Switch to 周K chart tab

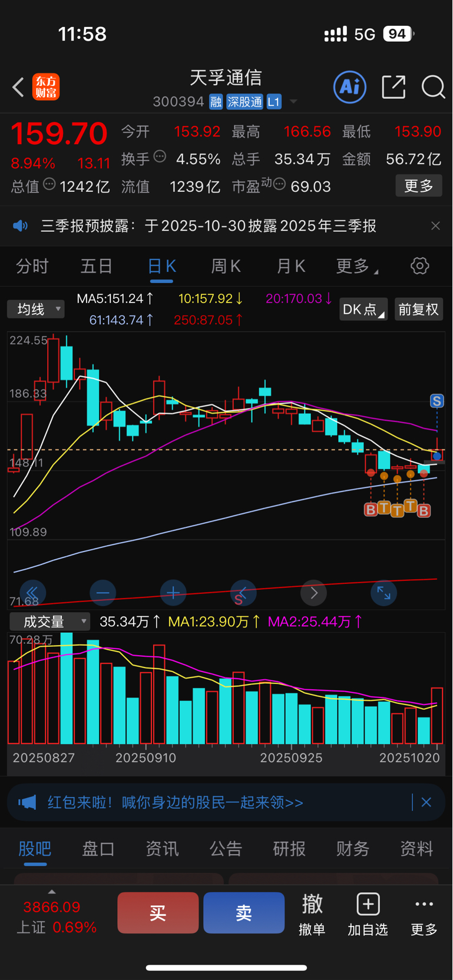click(x=226, y=266)
